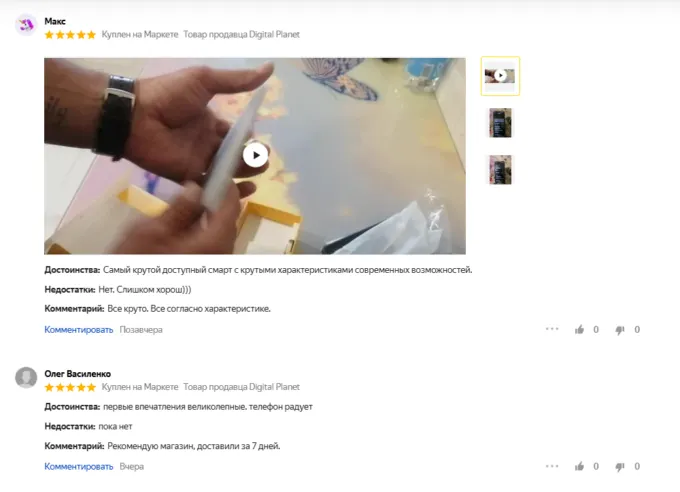This screenshot has height=492, width=680.
Task: Open the second photo thumbnail
Action: (500, 123)
